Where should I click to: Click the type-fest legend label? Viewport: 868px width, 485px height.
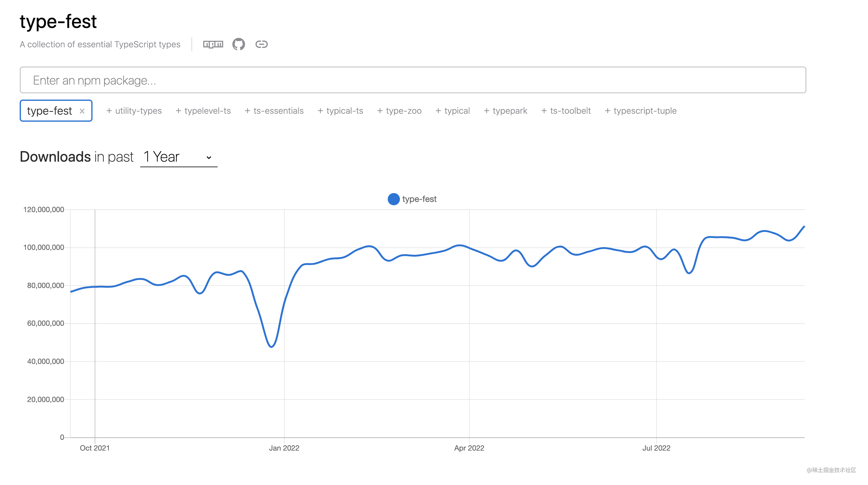coord(419,199)
